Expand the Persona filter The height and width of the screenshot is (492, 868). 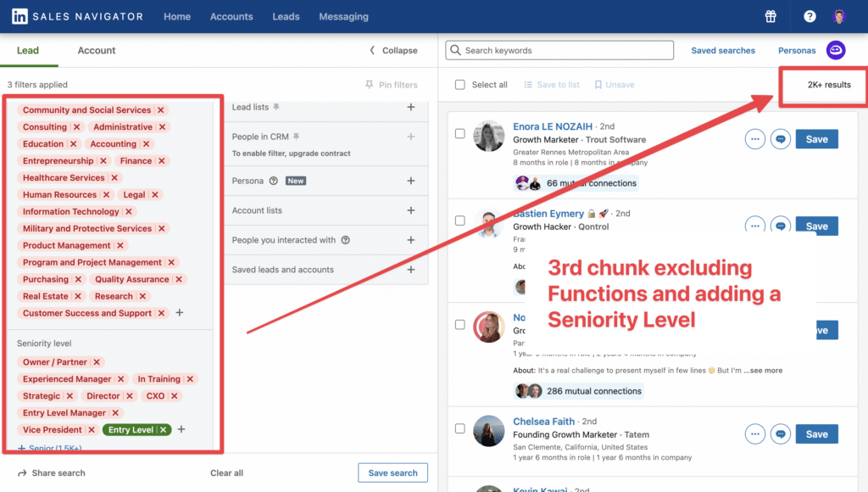tap(411, 181)
